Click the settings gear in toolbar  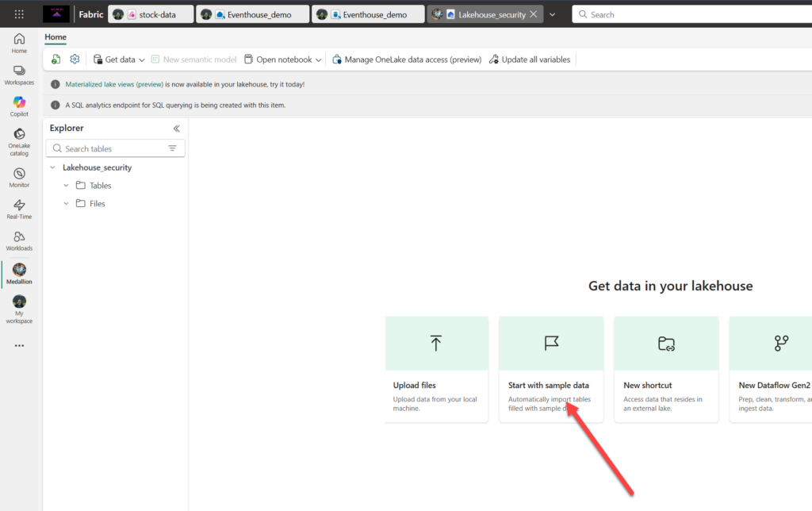coord(75,60)
